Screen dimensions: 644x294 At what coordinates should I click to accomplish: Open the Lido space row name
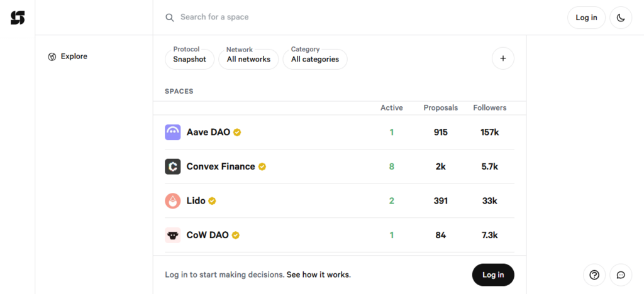[196, 201]
